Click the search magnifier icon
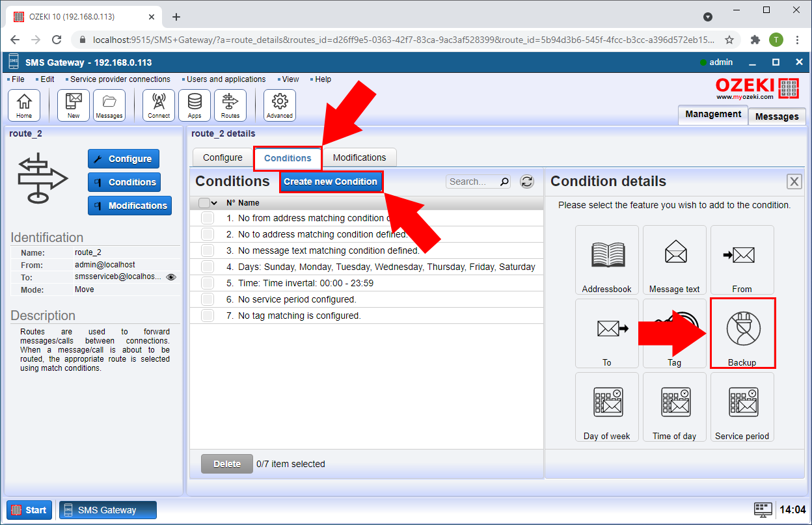Image resolution: width=812 pixels, height=525 pixels. (504, 182)
